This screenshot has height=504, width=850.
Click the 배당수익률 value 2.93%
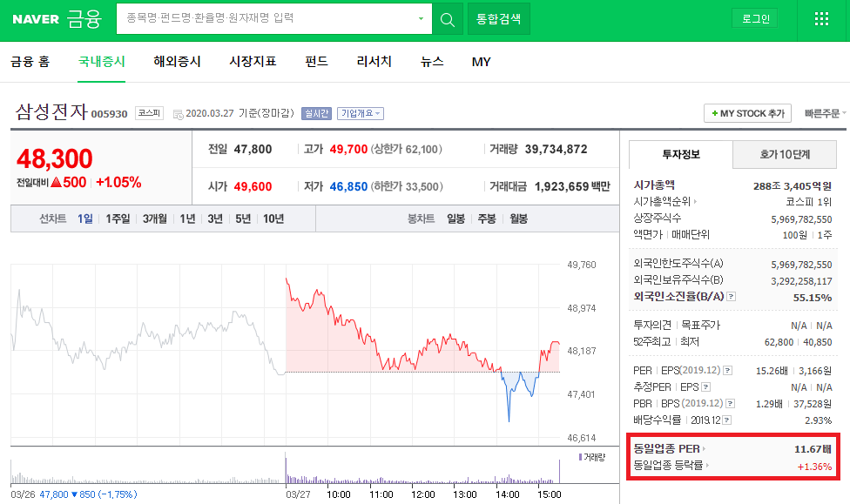click(818, 420)
